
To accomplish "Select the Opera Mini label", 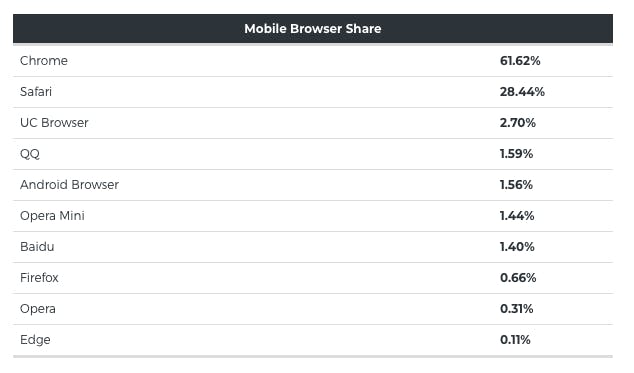I will point(52,216).
